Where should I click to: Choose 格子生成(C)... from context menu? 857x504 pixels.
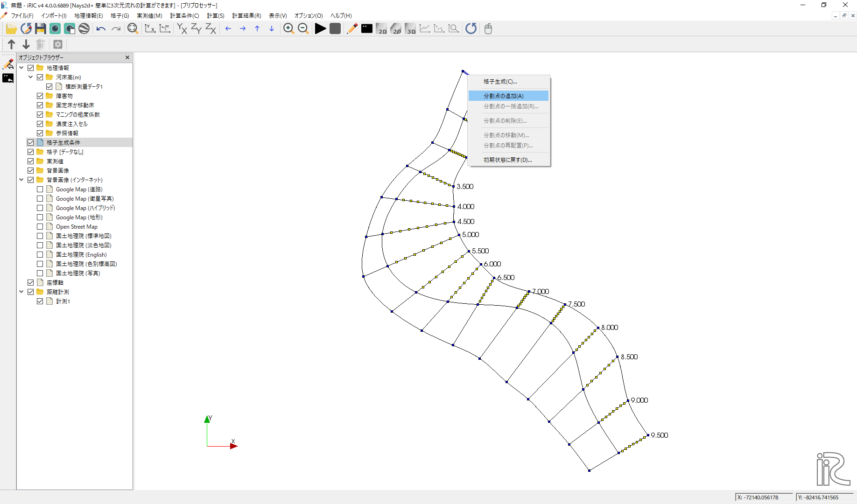pyautogui.click(x=508, y=82)
